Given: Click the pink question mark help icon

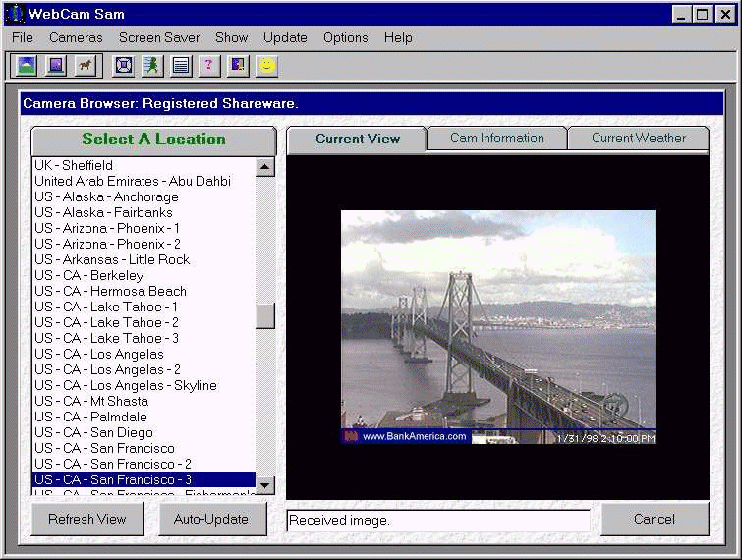Looking at the screenshot, I should tap(208, 66).
